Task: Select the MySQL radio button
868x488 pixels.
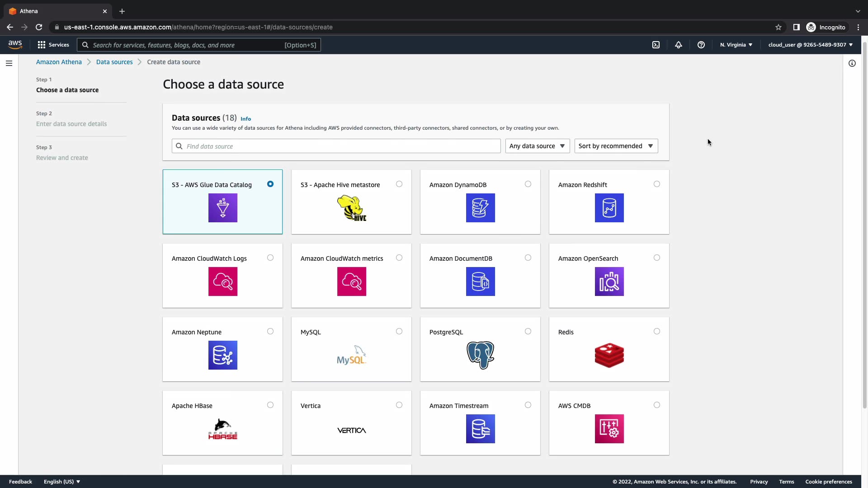Action: 399,331
